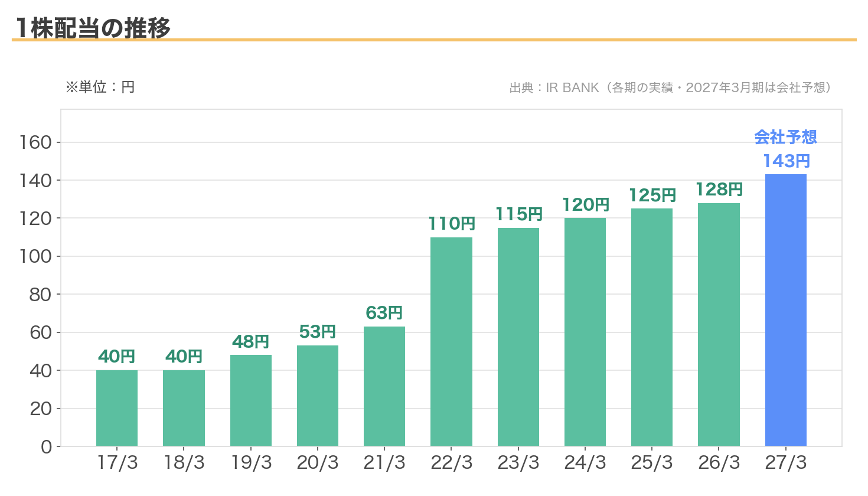Click the 63円 value label

click(384, 312)
